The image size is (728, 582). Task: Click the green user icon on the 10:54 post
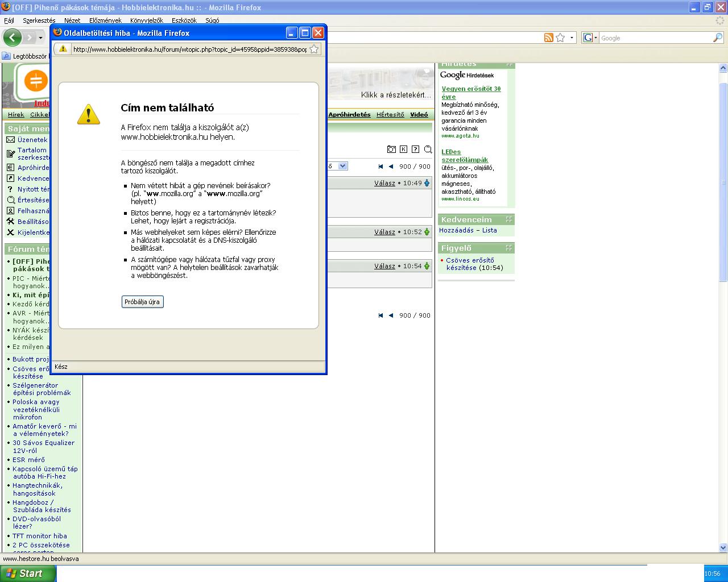tap(427, 266)
